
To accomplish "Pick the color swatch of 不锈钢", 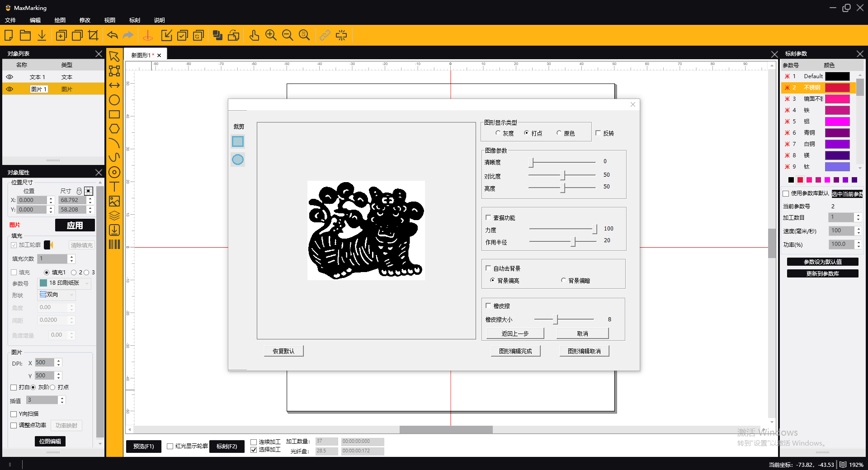I will pyautogui.click(x=837, y=88).
